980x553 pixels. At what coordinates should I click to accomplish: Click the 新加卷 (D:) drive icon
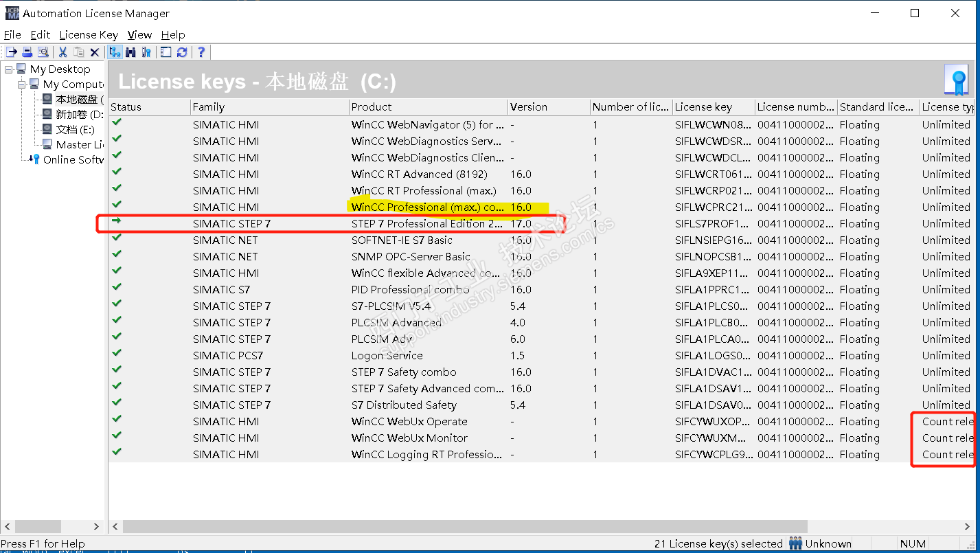coord(47,114)
